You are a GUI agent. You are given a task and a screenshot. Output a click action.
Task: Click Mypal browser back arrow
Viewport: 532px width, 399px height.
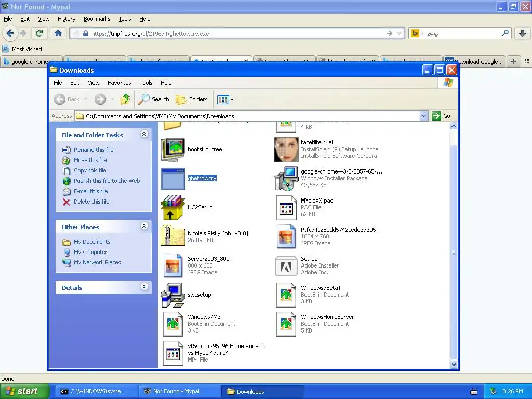pyautogui.click(x=10, y=33)
